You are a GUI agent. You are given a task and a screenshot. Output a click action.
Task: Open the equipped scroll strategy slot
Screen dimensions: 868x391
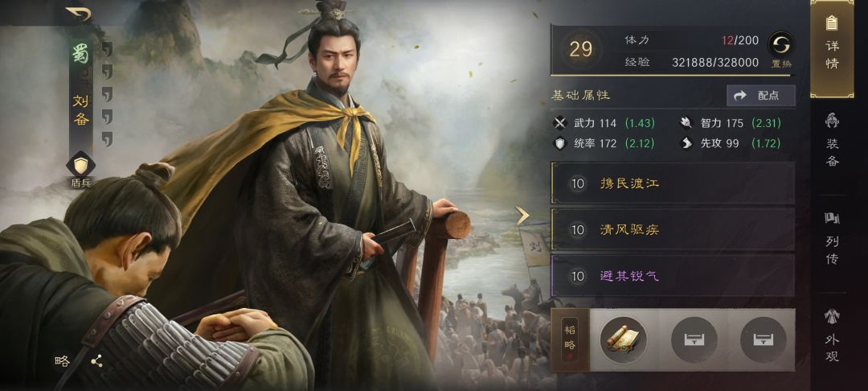(623, 340)
